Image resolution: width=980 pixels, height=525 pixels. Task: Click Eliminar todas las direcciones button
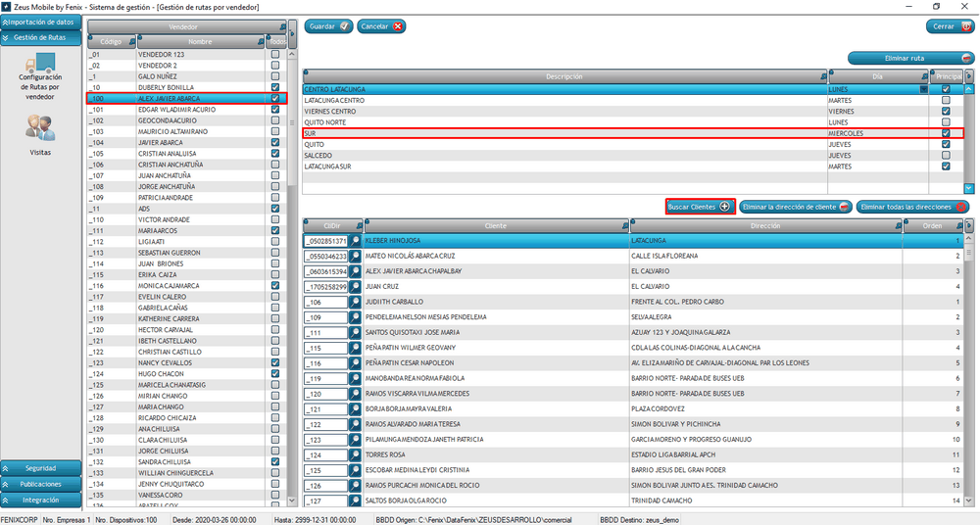tap(912, 207)
